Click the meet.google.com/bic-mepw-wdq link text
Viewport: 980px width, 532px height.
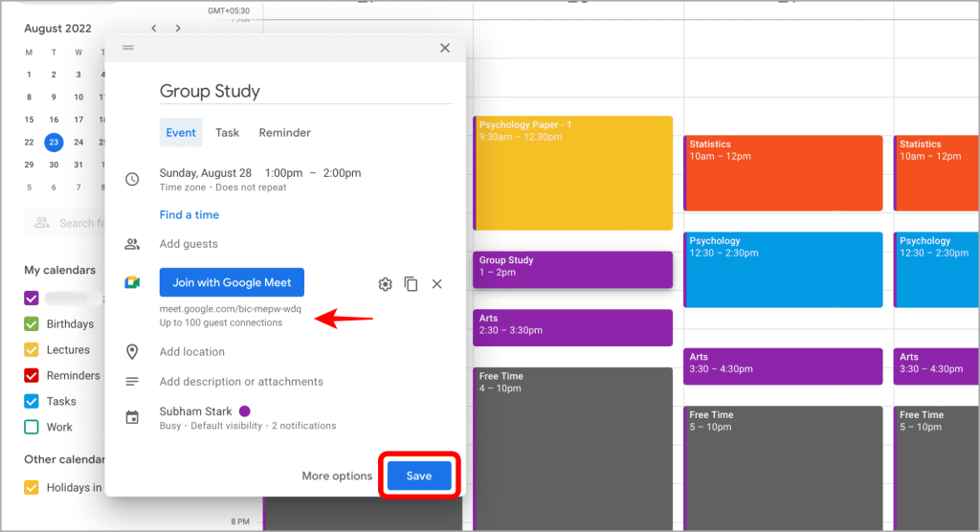click(230, 309)
